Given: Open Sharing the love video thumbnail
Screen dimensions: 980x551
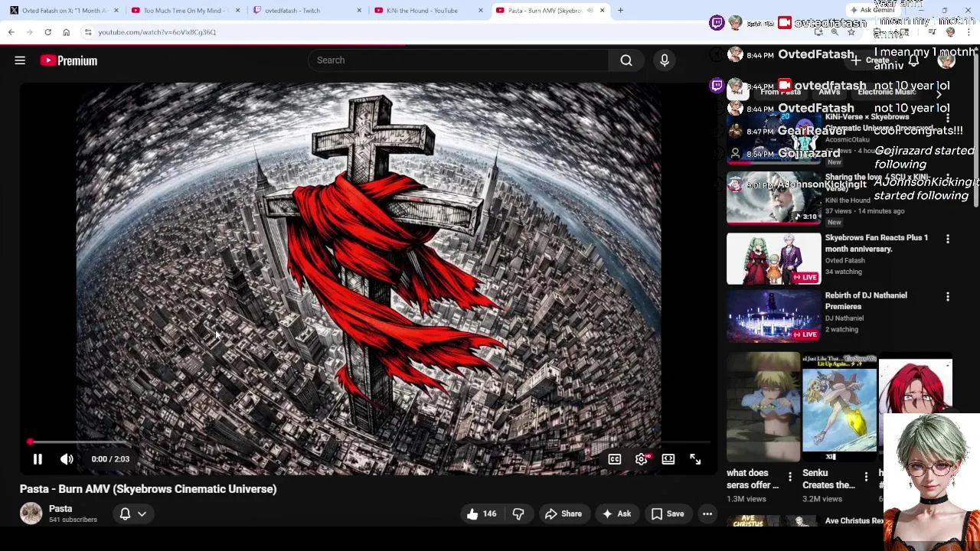Looking at the screenshot, I should [773, 197].
